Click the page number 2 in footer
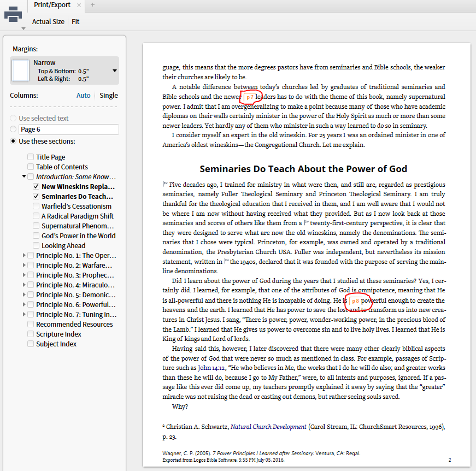Screen dimensions: 476x471 pyautogui.click(x=450, y=460)
